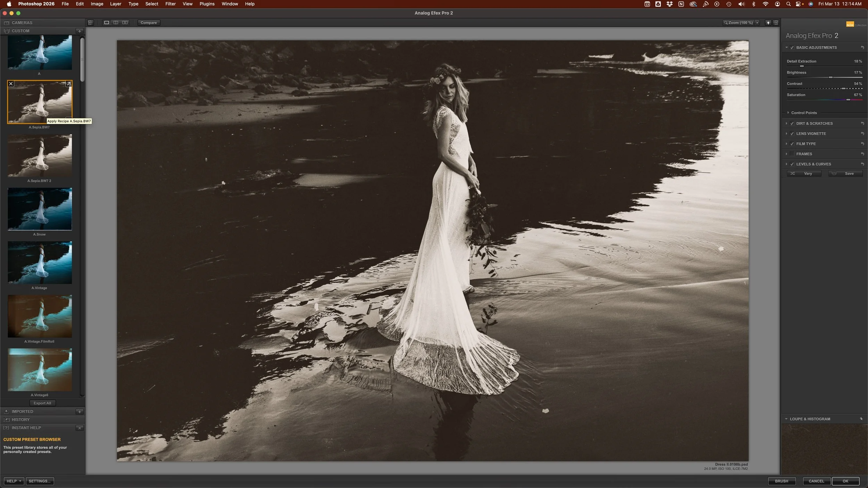Screen dimensions: 868x488
Task: Select the side-by-side preview icon
Action: tap(125, 22)
